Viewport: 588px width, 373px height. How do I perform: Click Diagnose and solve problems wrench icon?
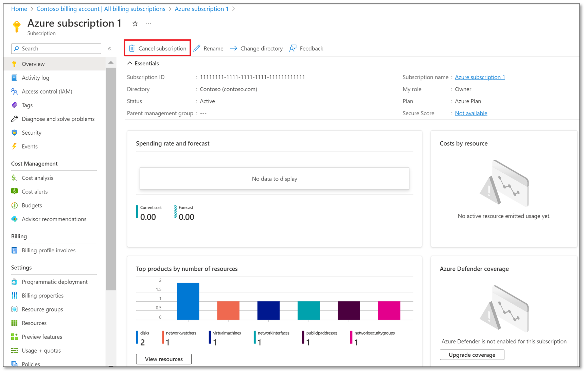click(14, 119)
